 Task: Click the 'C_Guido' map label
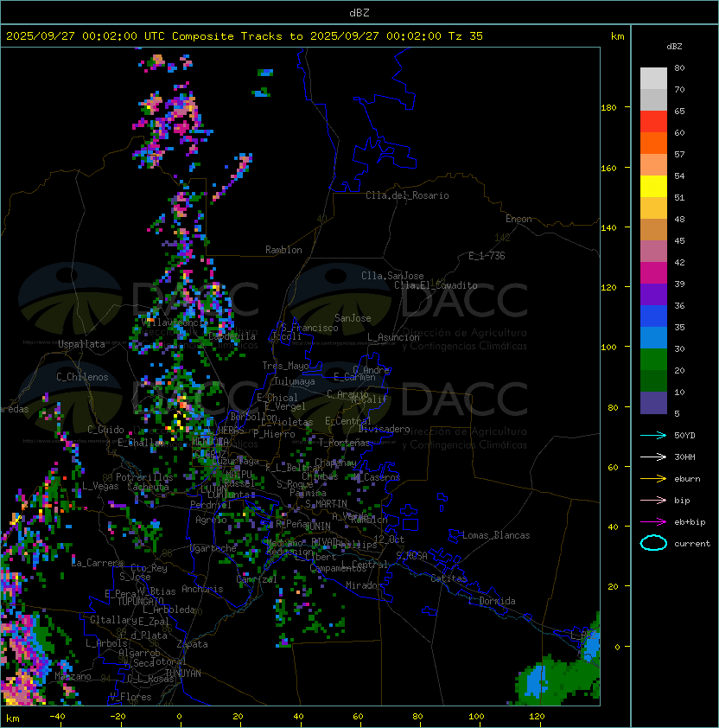105,430
